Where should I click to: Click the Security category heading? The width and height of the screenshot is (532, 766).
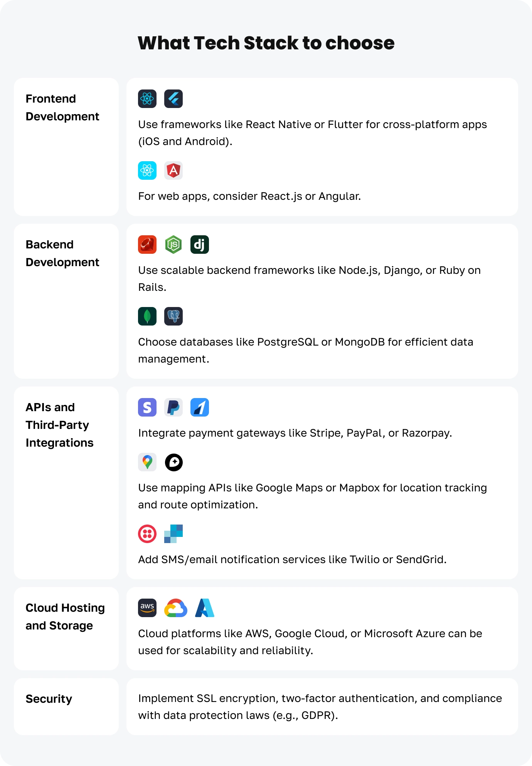pos(49,699)
